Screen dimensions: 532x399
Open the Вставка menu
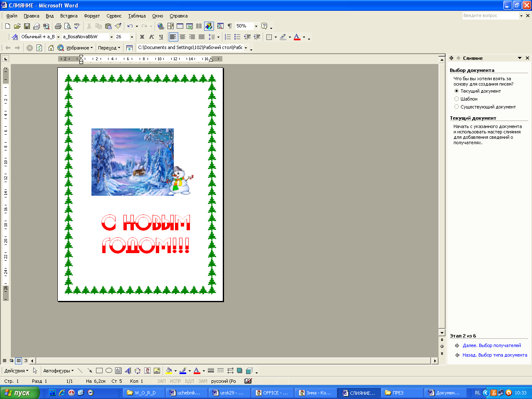(69, 16)
